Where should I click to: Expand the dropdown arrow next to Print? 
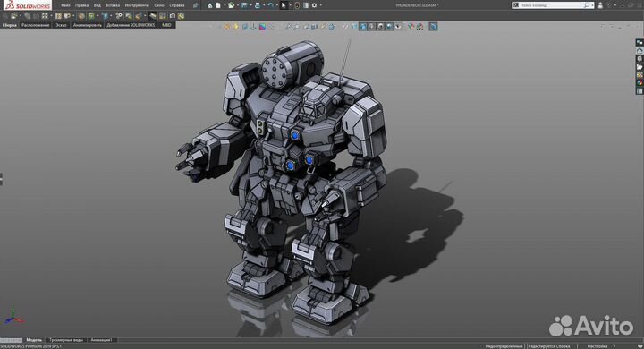(263, 5)
